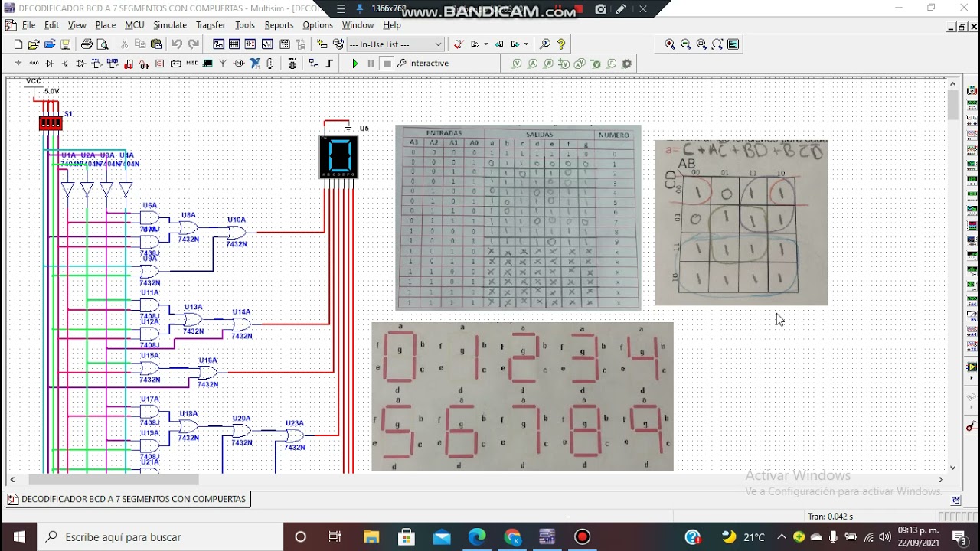Open Interactive simulation settings
980x551 pixels.
tap(423, 64)
